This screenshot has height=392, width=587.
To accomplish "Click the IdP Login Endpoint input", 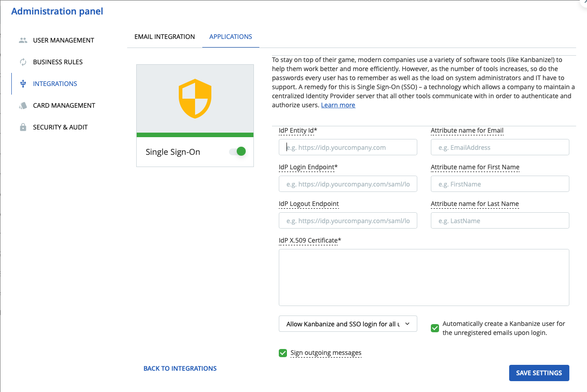I will [x=348, y=184].
